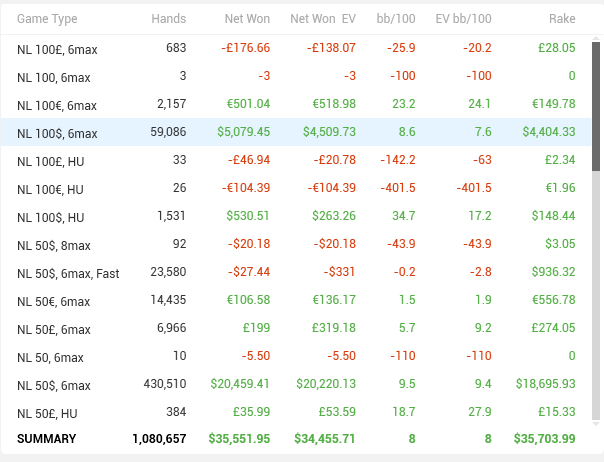Sort by EV bb/100 column header
The width and height of the screenshot is (604, 462).
(463, 18)
